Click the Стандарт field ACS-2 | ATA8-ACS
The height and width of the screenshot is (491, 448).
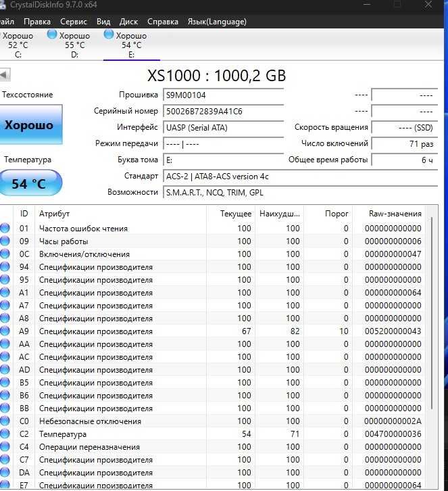(x=300, y=177)
